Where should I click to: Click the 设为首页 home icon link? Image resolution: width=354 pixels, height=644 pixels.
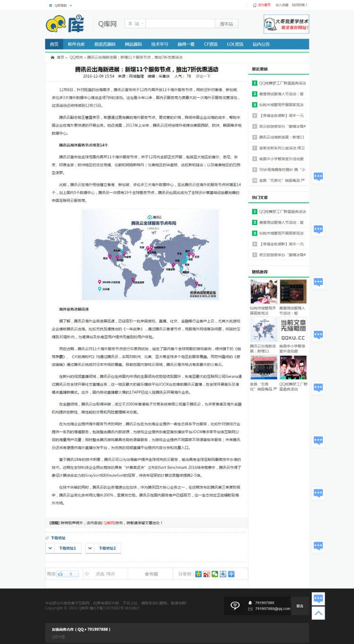(x=262, y=5)
